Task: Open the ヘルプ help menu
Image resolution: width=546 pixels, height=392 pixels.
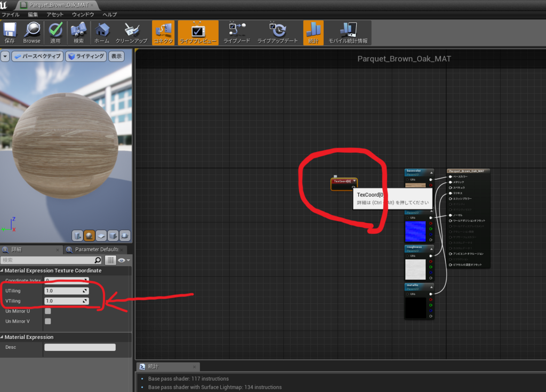Action: click(110, 14)
